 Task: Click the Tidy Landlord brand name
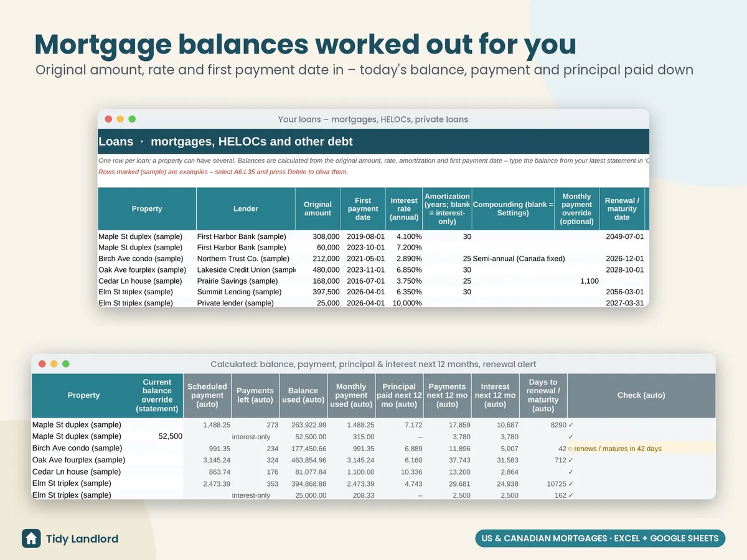pos(82,539)
